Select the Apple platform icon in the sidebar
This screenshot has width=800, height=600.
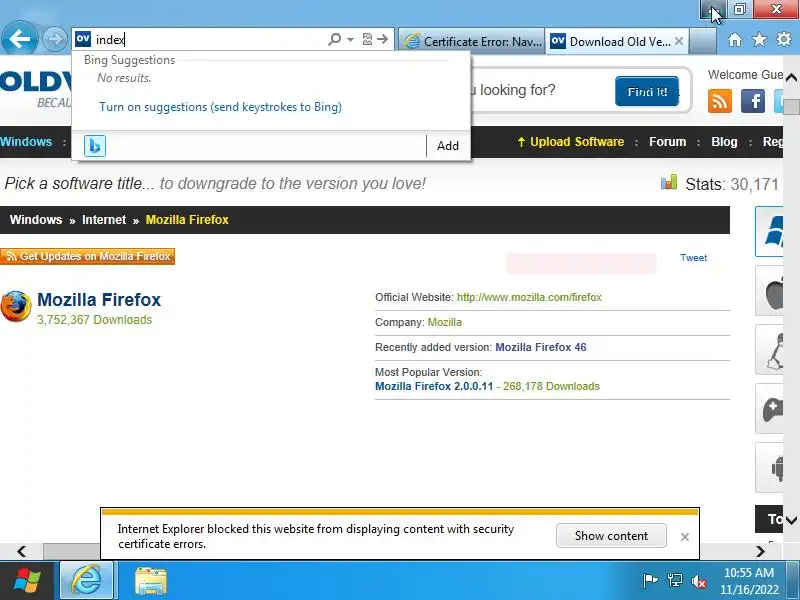769,291
